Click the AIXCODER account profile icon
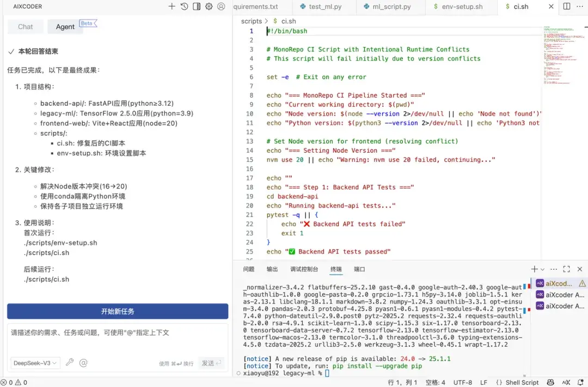This screenshot has height=387, width=588. click(221, 7)
